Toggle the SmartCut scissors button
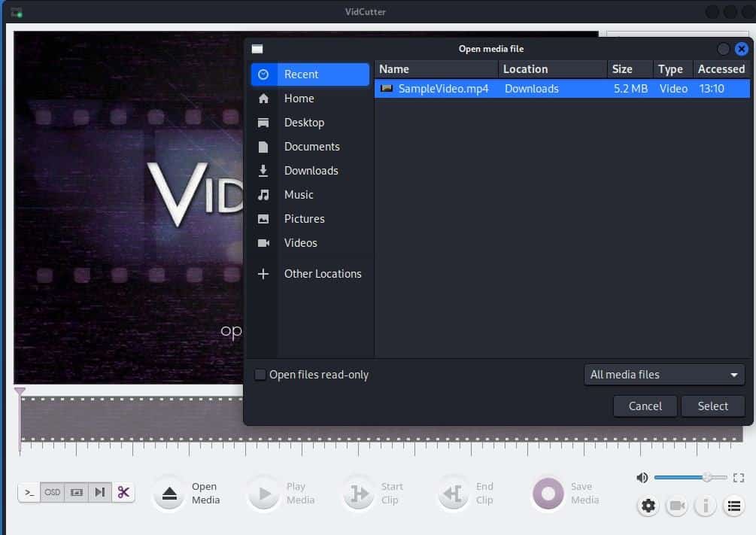The image size is (756, 535). tap(123, 493)
